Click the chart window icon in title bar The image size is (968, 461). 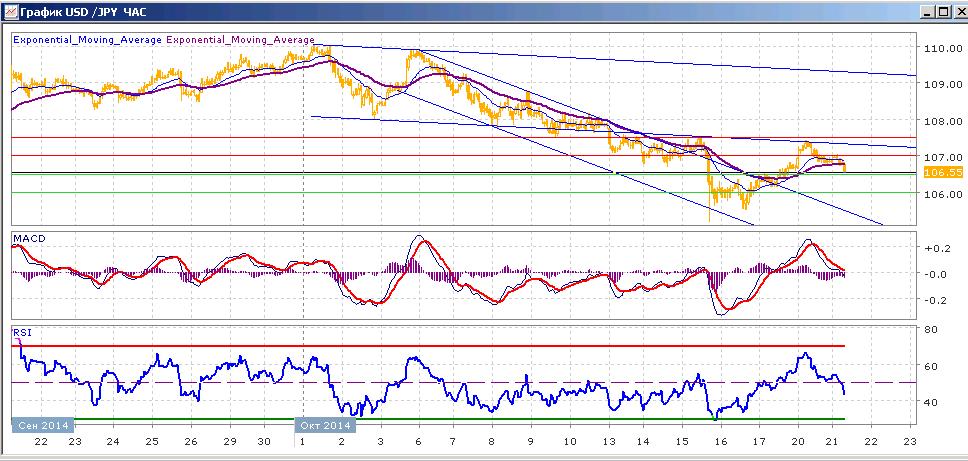(x=10, y=12)
